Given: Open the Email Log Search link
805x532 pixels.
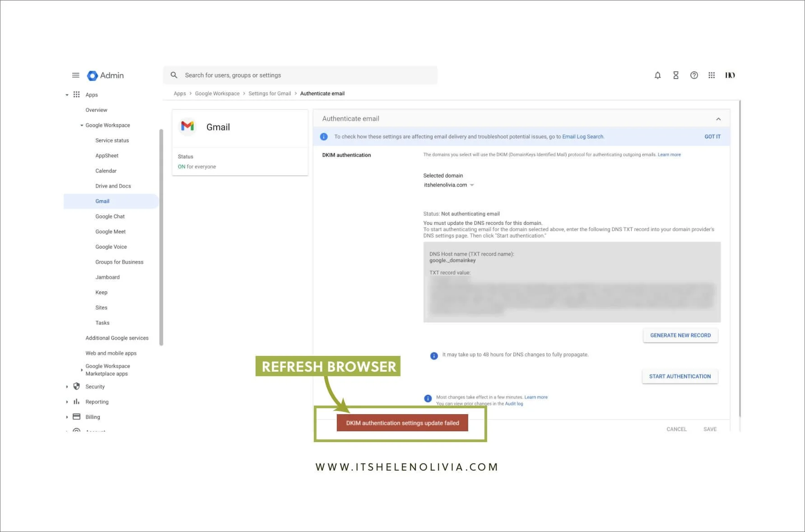Looking at the screenshot, I should (582, 136).
